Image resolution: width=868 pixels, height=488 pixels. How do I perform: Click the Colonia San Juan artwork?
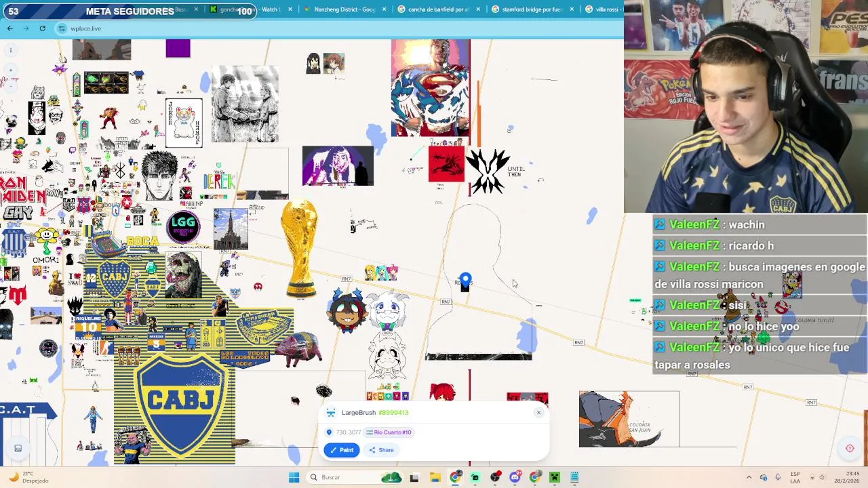click(x=629, y=419)
